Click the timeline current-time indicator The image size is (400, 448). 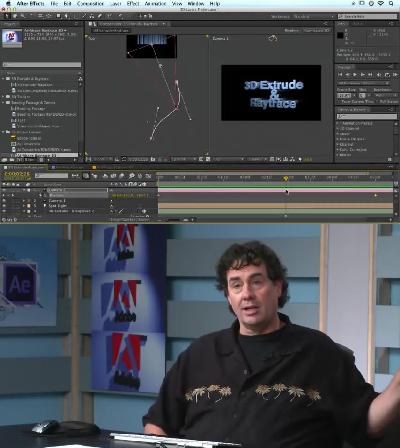point(286,179)
